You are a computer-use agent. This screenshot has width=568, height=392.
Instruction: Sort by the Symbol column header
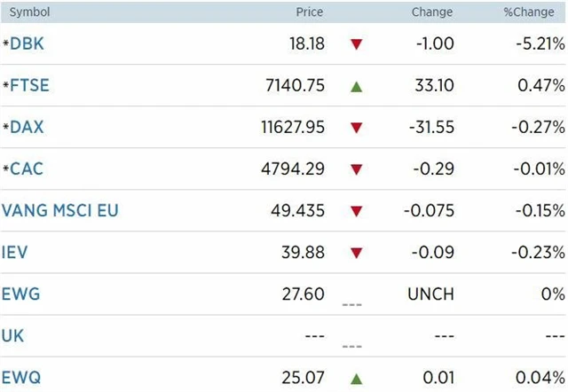24,12
